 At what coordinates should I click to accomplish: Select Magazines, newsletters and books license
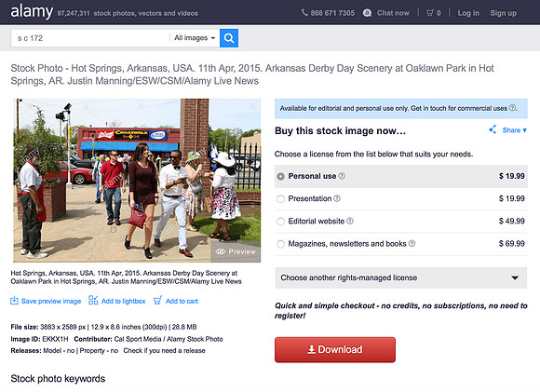click(280, 244)
